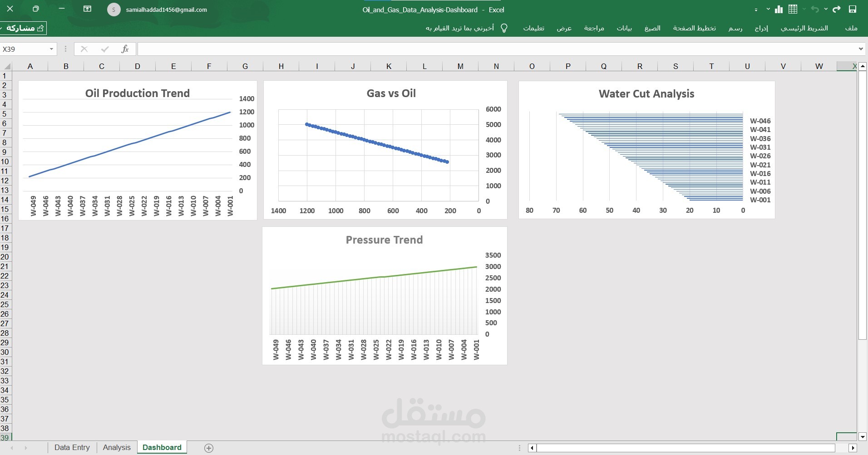Click the Undo arrow icon

click(815, 9)
